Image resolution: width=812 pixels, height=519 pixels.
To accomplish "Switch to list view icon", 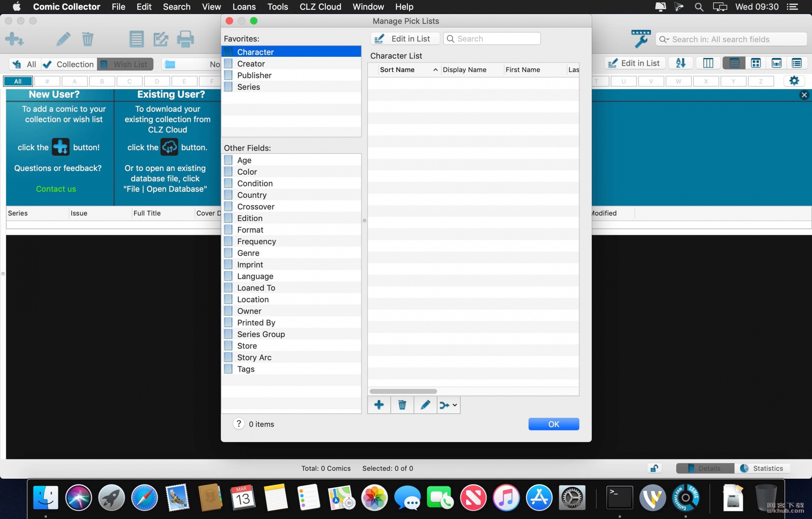I will point(734,63).
